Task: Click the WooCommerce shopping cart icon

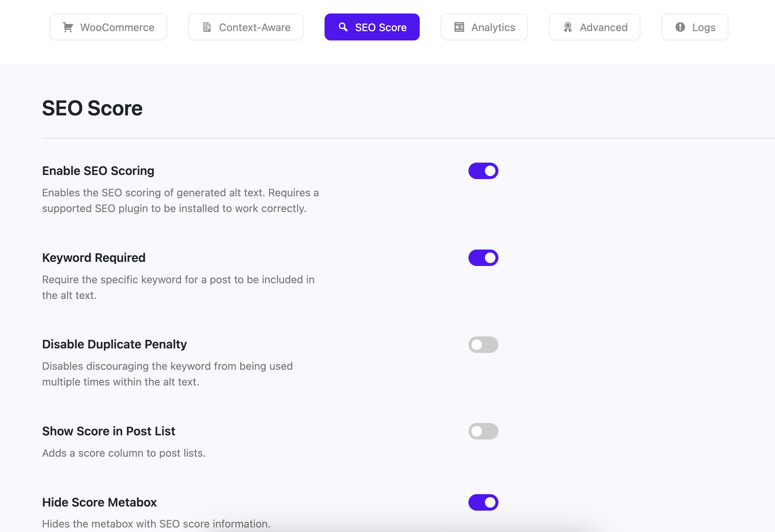Action: [x=68, y=27]
